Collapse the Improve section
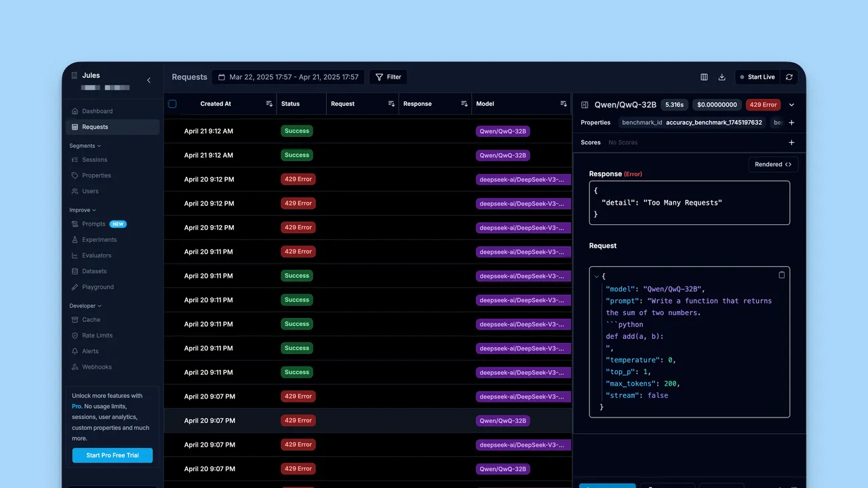 point(83,210)
